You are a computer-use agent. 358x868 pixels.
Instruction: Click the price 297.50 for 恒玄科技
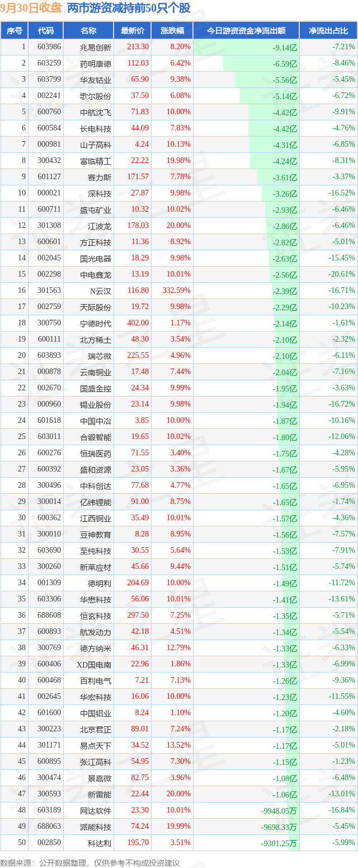click(x=138, y=616)
